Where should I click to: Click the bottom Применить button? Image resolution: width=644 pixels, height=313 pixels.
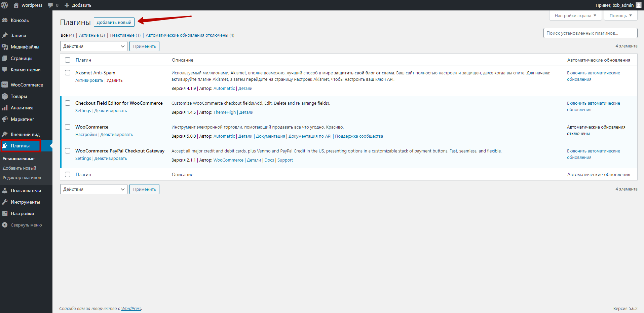144,189
